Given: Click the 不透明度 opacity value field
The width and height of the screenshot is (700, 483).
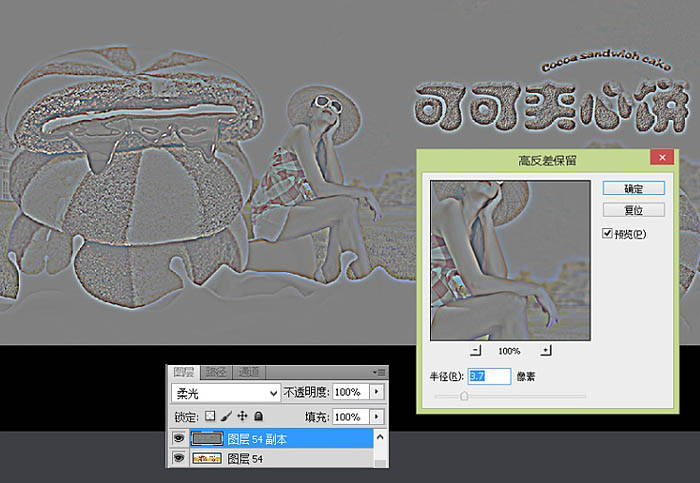Looking at the screenshot, I should coord(351,392).
